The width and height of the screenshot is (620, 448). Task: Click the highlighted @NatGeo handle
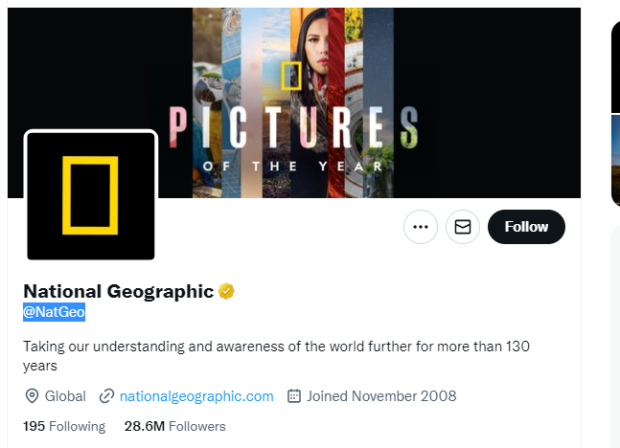54,313
